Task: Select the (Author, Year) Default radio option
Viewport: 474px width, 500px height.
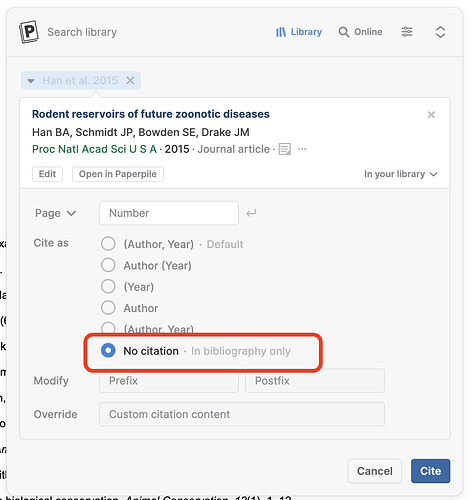Action: [108, 244]
